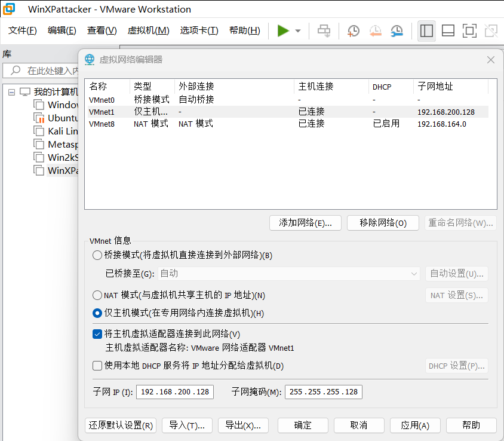Screen dimensions: 504x441
Task: Click the Take Snapshot clock icon
Action: coord(354,31)
